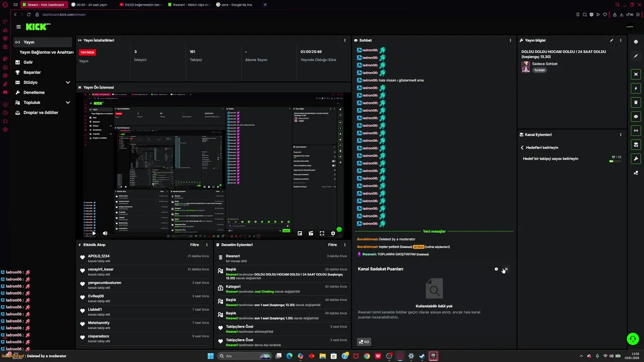The height and width of the screenshot is (362, 644).
Task: Click the Turkish language tag
Action: tap(539, 70)
